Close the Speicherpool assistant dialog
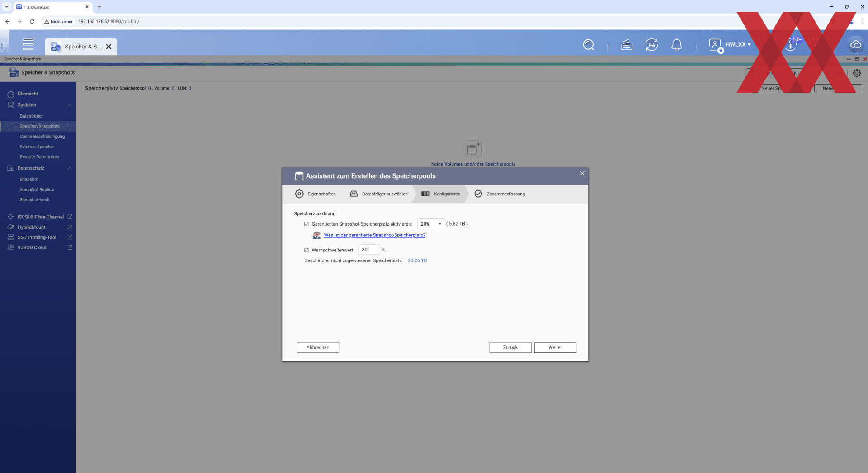Screen dimensions: 868x473 coord(582,174)
